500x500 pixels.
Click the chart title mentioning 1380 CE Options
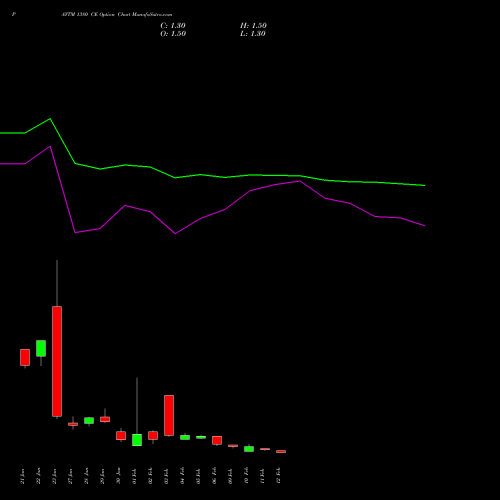pyautogui.click(x=117, y=15)
